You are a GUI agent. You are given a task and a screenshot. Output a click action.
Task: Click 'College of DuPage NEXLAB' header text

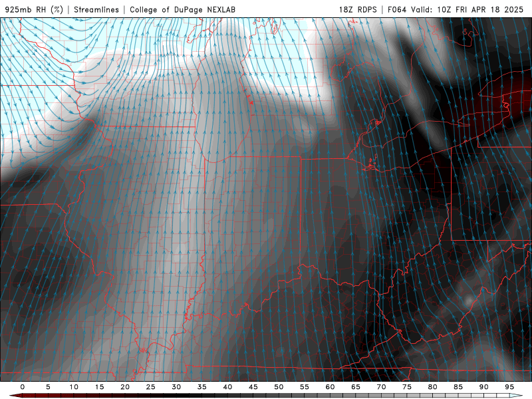coord(182,9)
